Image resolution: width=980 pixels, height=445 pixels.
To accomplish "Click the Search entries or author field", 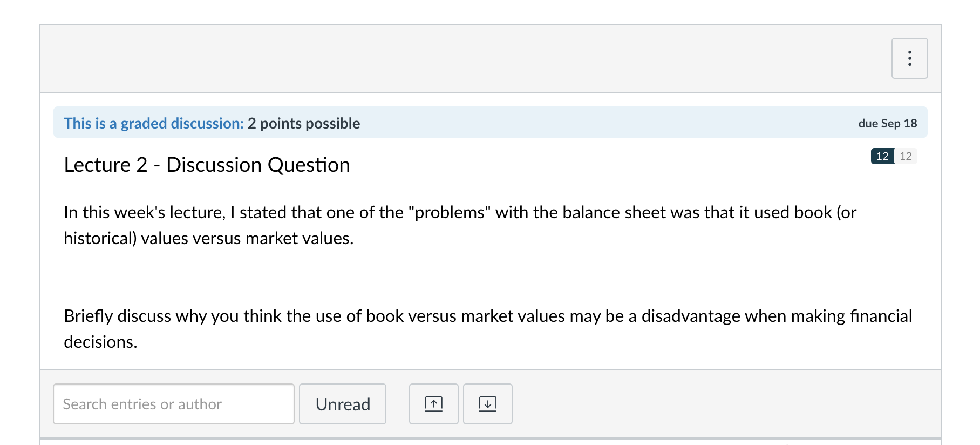I will 173,403.
